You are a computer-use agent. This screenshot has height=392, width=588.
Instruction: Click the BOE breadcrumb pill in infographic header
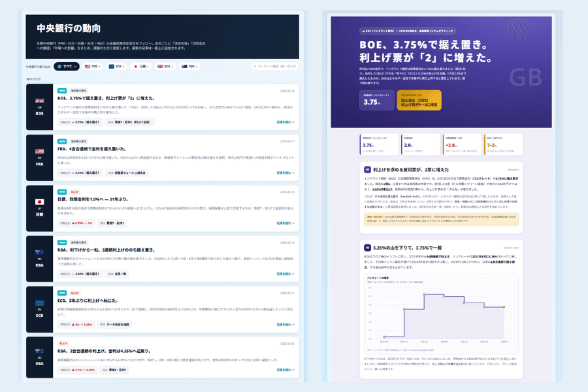coord(408,31)
